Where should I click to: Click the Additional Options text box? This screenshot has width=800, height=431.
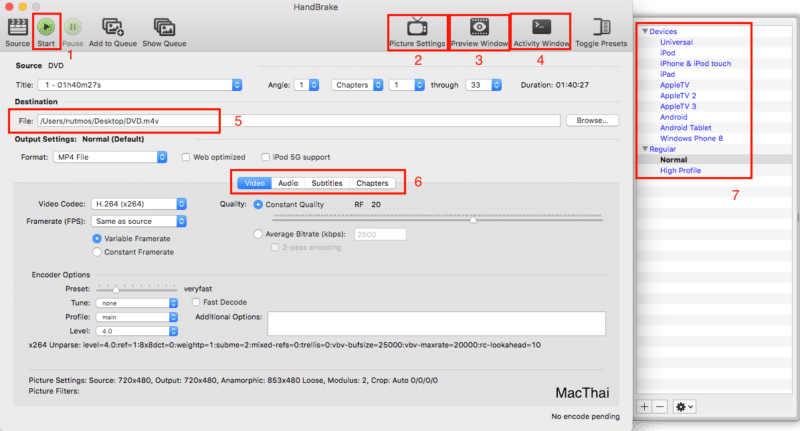point(437,323)
